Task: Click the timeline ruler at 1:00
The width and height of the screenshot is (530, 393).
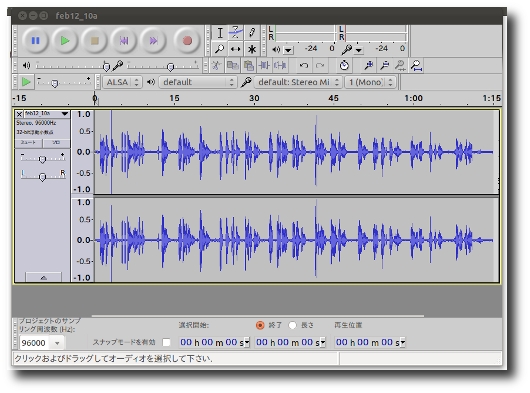Action: 413,98
